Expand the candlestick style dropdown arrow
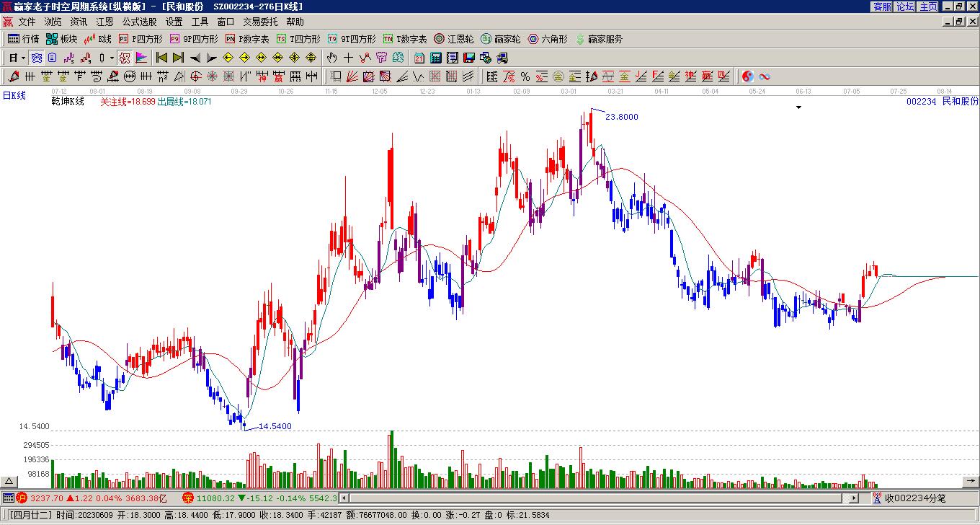The image size is (980, 525). tap(112, 58)
